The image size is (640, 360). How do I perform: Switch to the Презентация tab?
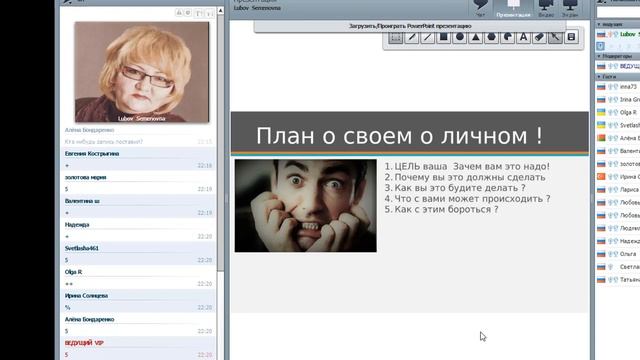[513, 9]
